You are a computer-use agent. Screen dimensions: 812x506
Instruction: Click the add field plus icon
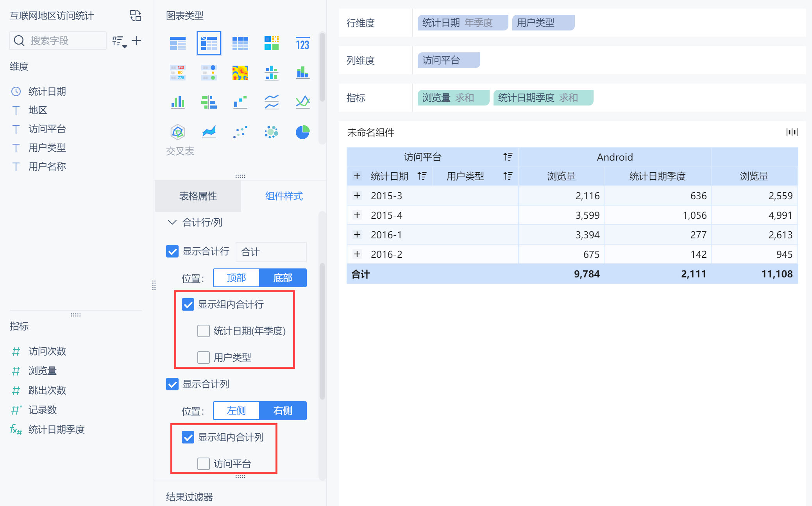click(x=136, y=41)
